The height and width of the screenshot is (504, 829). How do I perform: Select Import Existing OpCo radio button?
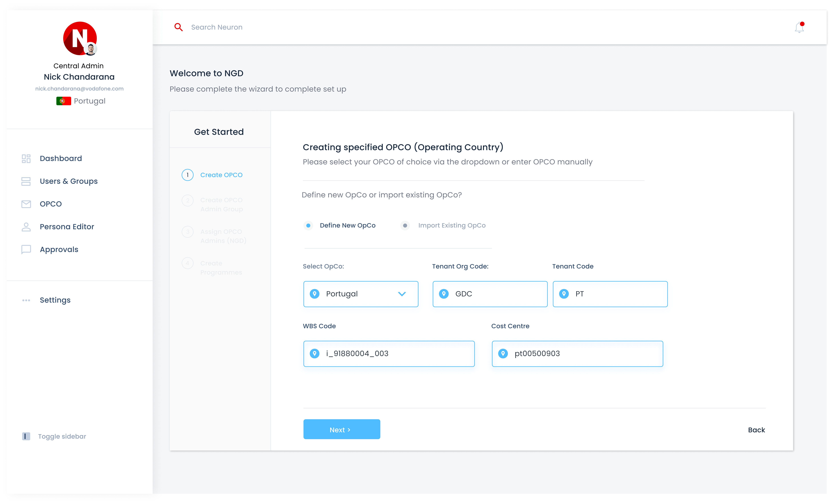point(405,226)
